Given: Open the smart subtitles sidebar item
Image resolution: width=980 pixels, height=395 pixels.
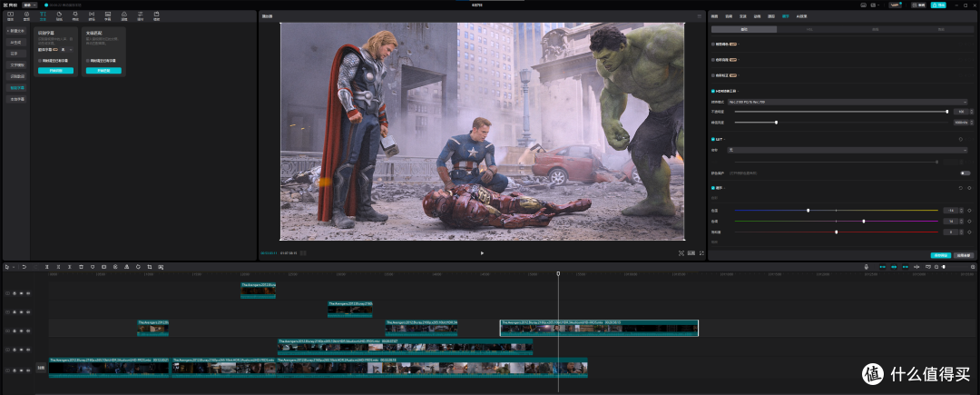Looking at the screenshot, I should (17, 87).
